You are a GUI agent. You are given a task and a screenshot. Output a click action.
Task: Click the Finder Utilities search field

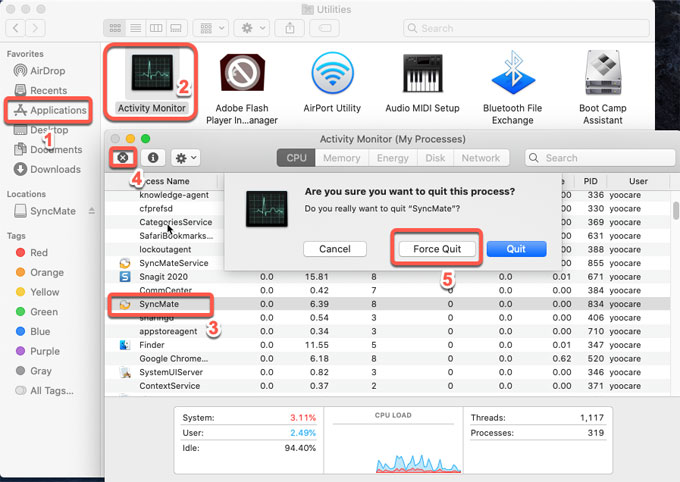(526, 28)
